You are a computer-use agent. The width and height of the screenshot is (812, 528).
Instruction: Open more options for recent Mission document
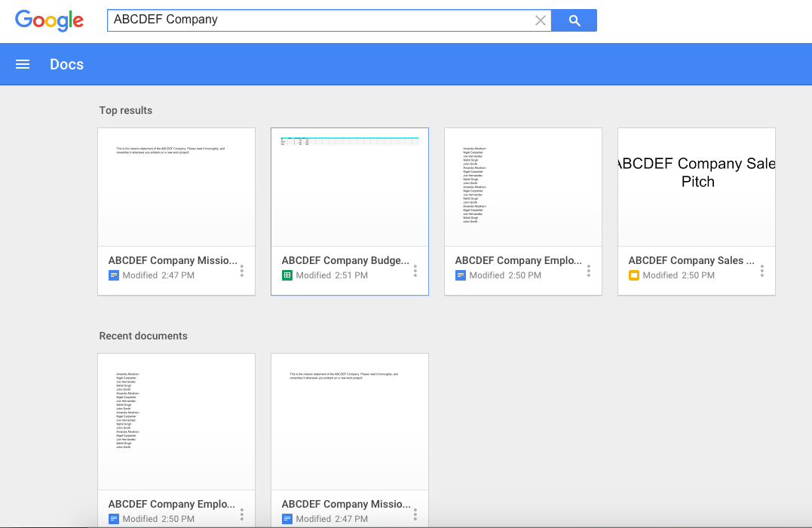(x=415, y=514)
